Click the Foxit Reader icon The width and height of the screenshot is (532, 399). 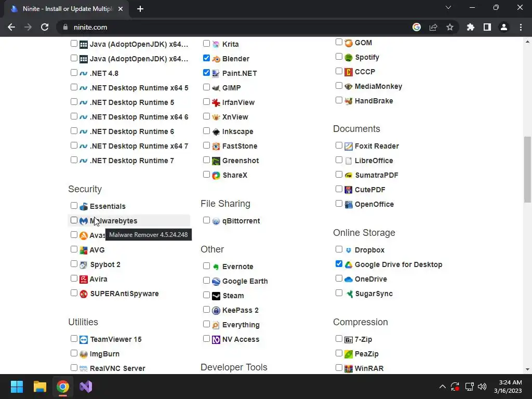coord(349,147)
